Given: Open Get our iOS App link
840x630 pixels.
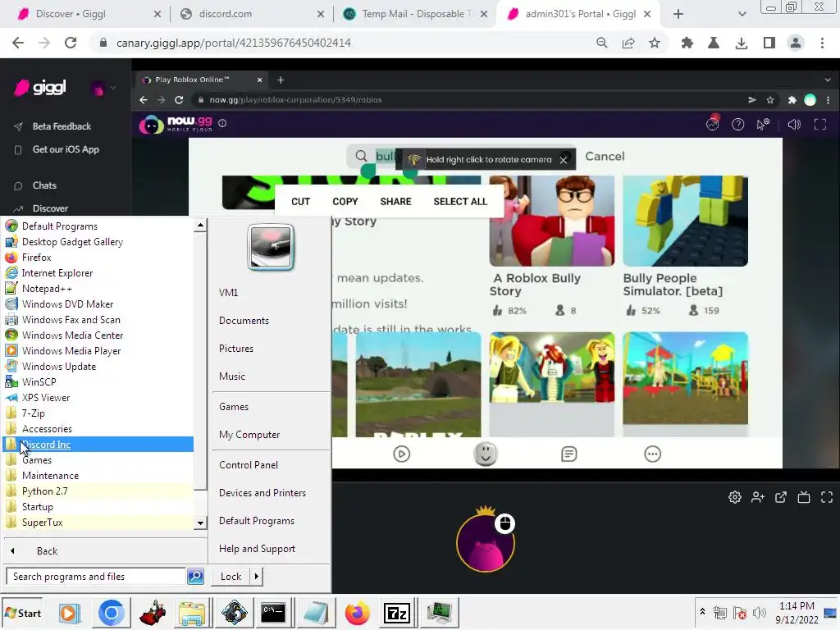Looking at the screenshot, I should coord(66,149).
